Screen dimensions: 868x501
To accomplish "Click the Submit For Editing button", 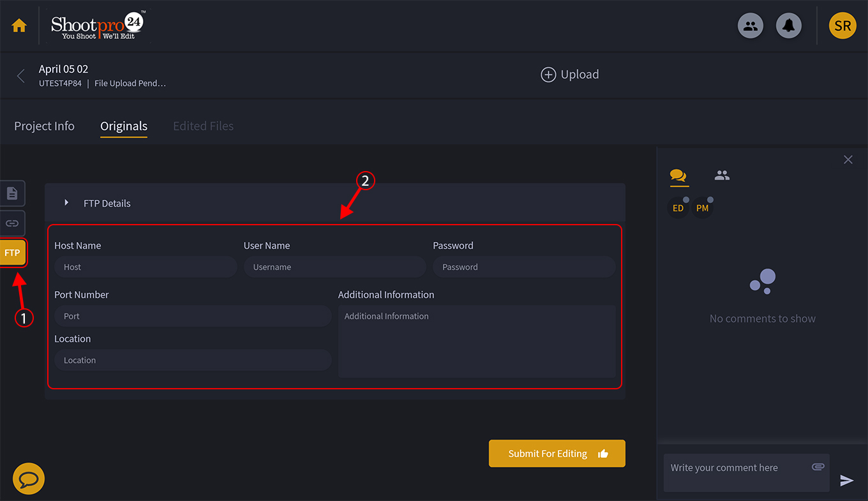I will pos(557,454).
